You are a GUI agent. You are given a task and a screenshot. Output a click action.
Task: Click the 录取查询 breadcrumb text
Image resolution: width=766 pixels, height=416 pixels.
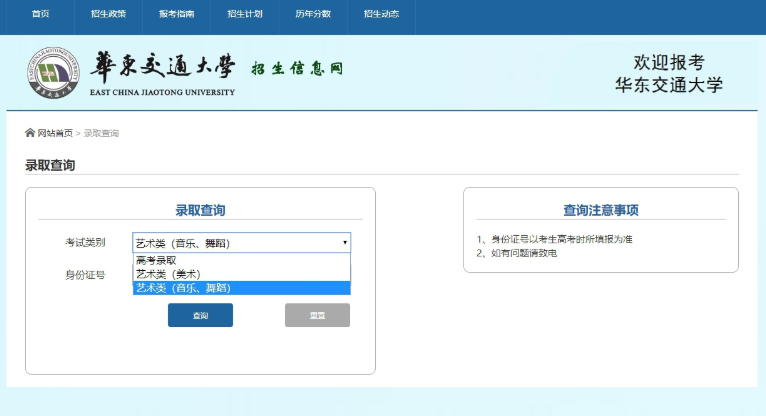(101, 133)
